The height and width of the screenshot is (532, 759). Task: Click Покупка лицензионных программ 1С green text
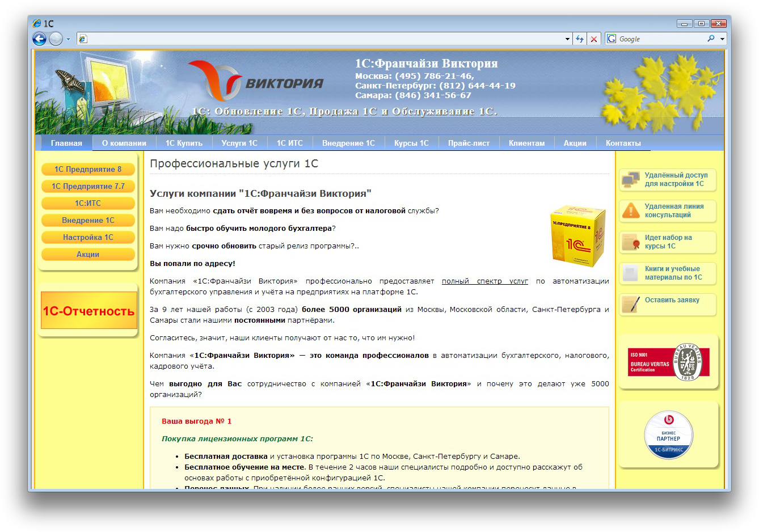click(237, 438)
